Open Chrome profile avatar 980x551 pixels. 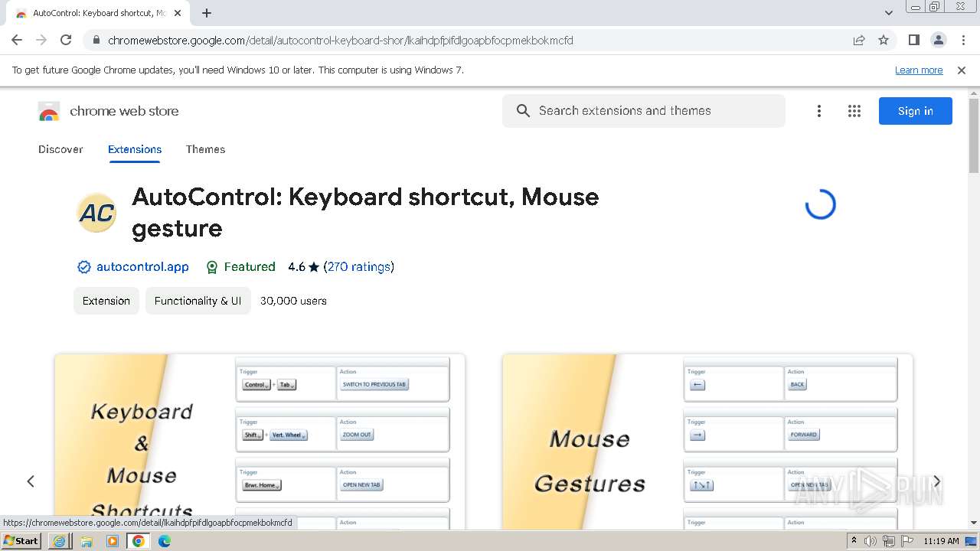[938, 40]
